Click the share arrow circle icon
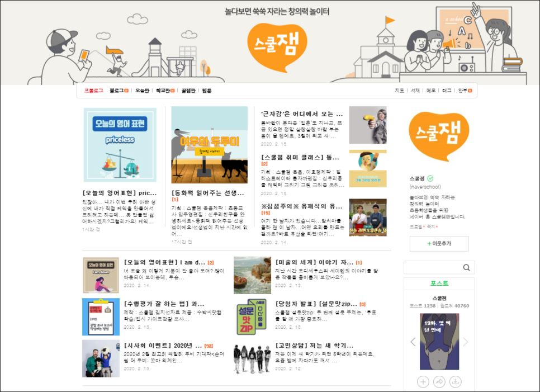This screenshot has height=392, width=540. coord(439,382)
